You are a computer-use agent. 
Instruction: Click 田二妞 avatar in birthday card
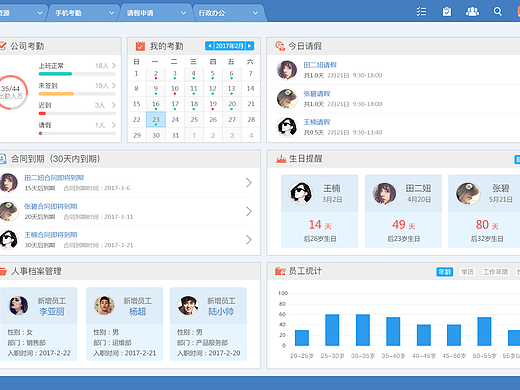[384, 193]
